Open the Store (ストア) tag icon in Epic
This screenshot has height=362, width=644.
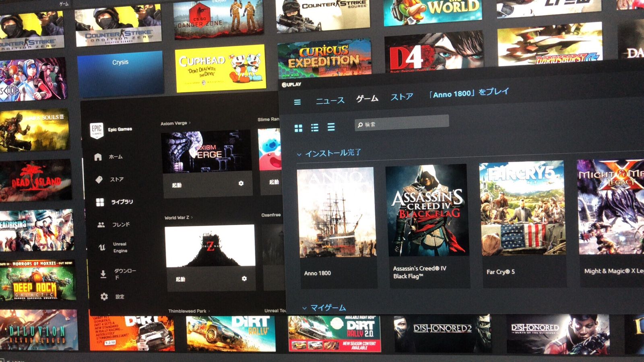[x=99, y=179]
